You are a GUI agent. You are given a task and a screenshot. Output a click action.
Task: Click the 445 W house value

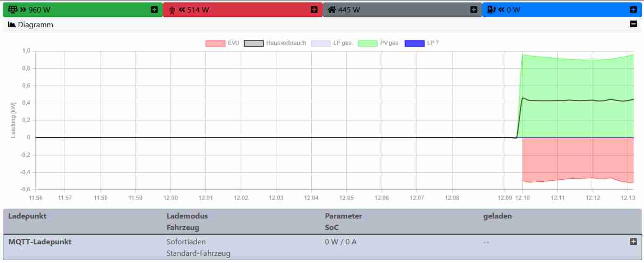(x=349, y=10)
